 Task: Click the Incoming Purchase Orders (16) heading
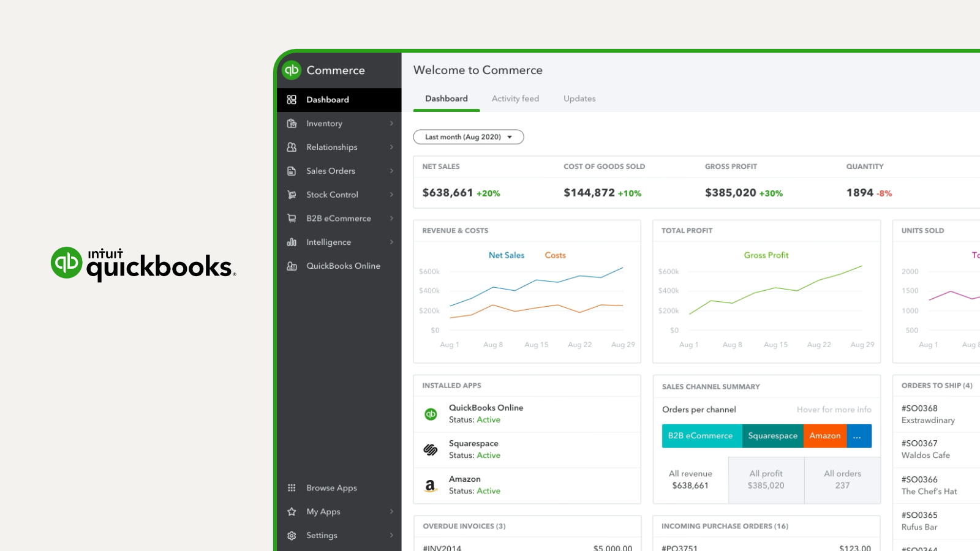725,527
